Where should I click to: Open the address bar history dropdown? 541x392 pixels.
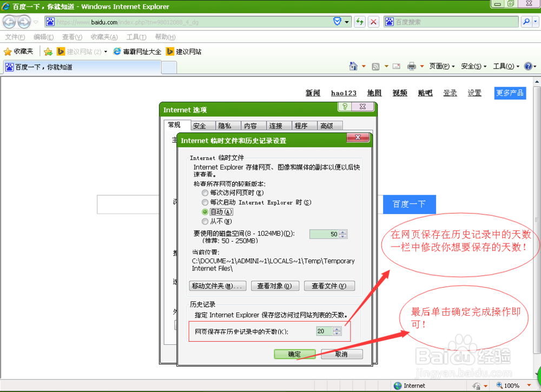(x=347, y=22)
